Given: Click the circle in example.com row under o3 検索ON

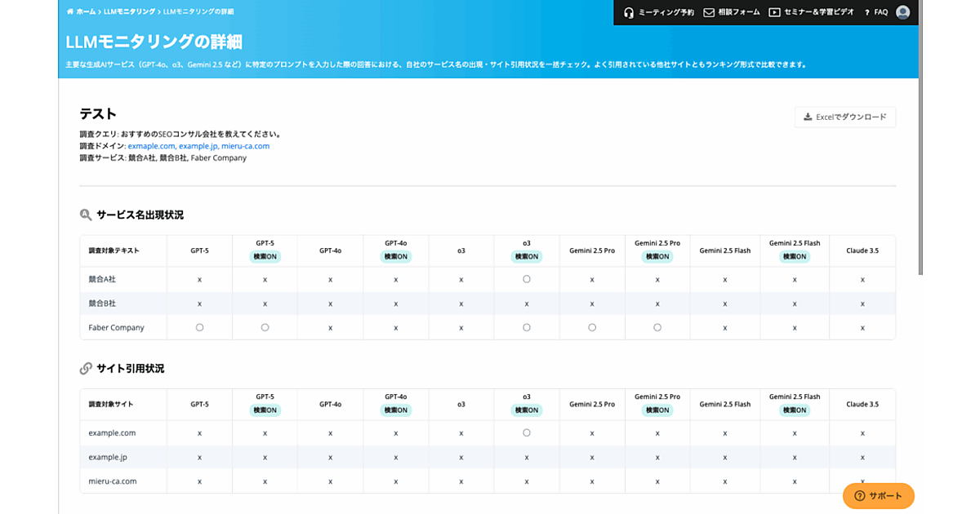Looking at the screenshot, I should (x=527, y=432).
